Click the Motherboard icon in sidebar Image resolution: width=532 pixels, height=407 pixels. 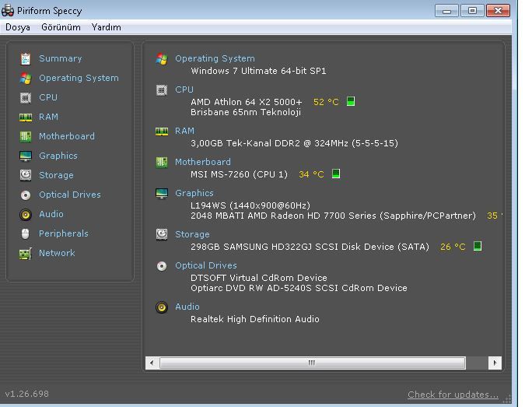coord(26,136)
